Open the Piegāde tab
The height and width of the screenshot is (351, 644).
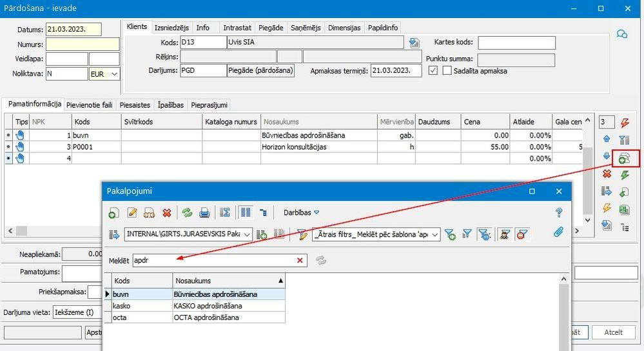coord(271,28)
